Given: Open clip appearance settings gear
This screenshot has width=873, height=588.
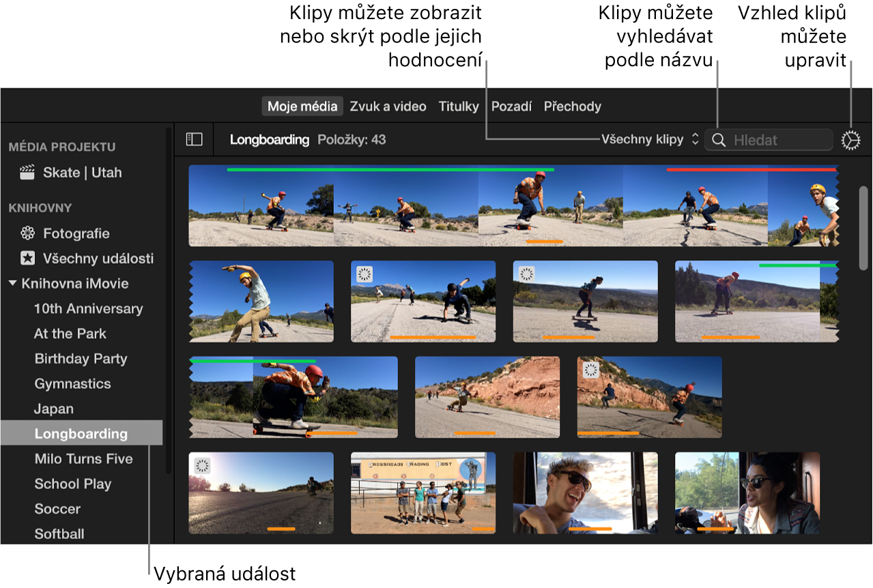Looking at the screenshot, I should click(x=850, y=140).
